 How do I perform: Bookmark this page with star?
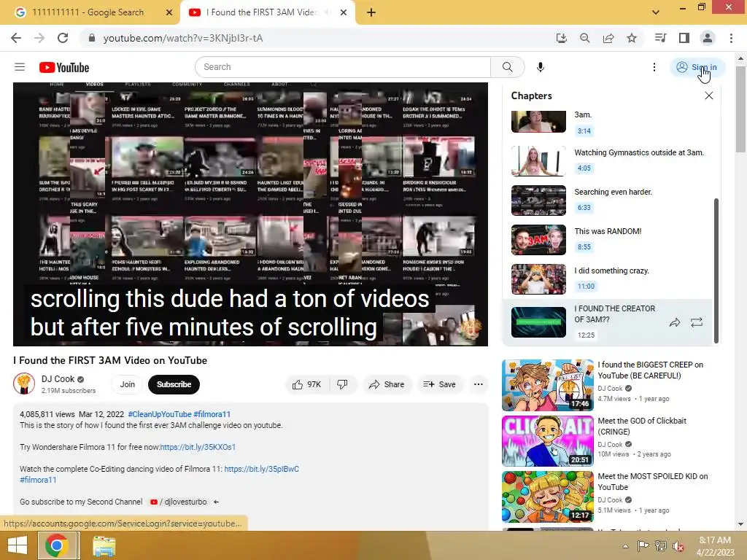(x=632, y=38)
